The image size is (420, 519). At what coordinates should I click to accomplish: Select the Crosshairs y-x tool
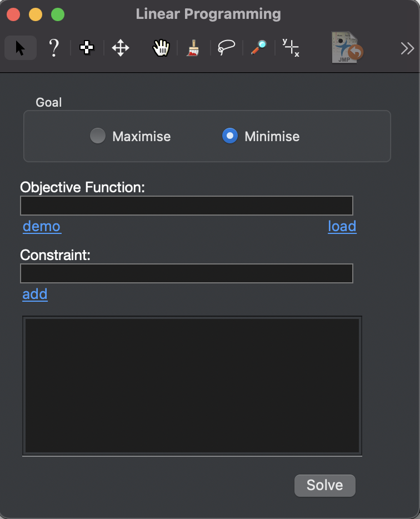(291, 48)
